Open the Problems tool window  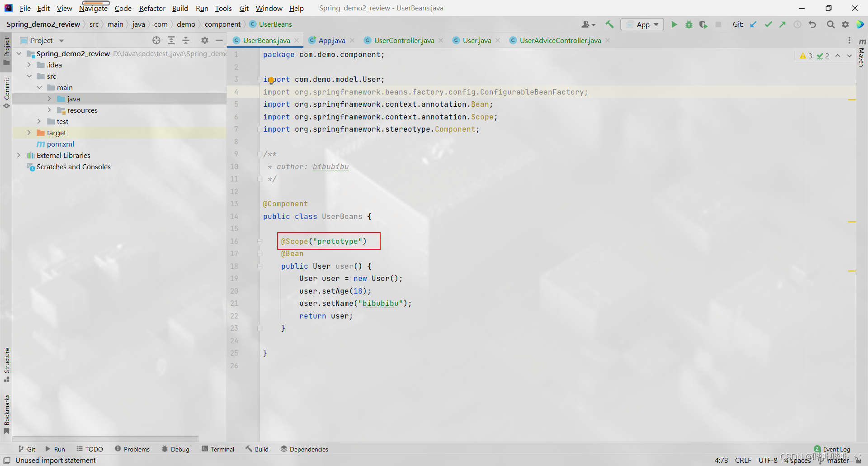pyautogui.click(x=132, y=449)
